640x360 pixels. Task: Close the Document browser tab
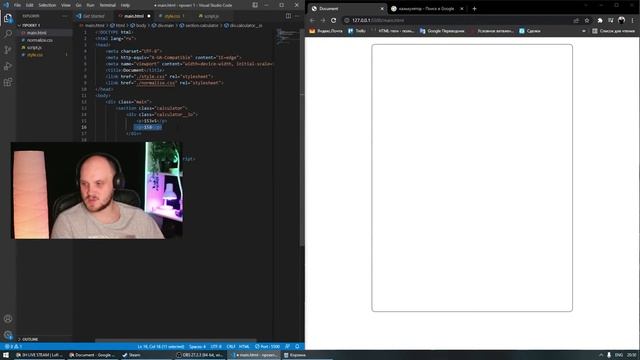(x=382, y=9)
